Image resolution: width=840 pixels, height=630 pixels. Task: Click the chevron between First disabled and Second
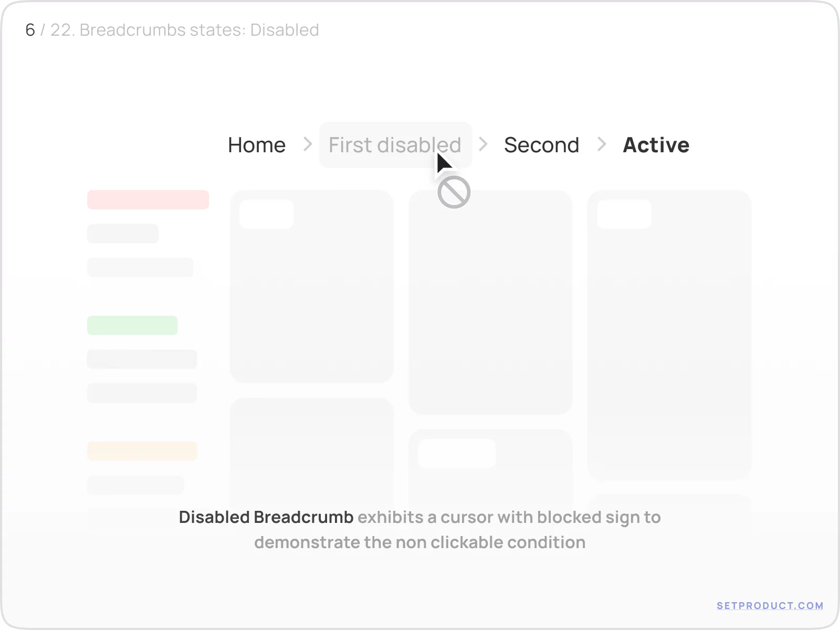click(482, 145)
